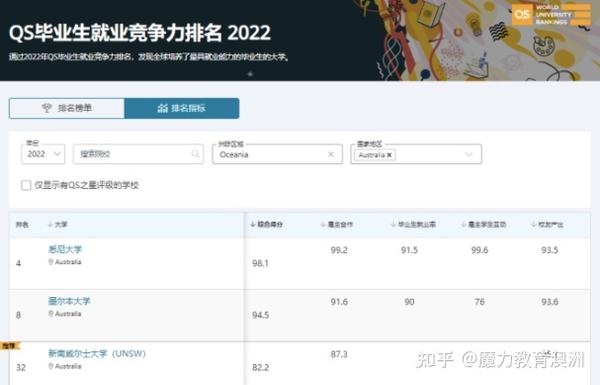
Task: Click the 推荐 badge on UNSW row
Action: (10, 346)
